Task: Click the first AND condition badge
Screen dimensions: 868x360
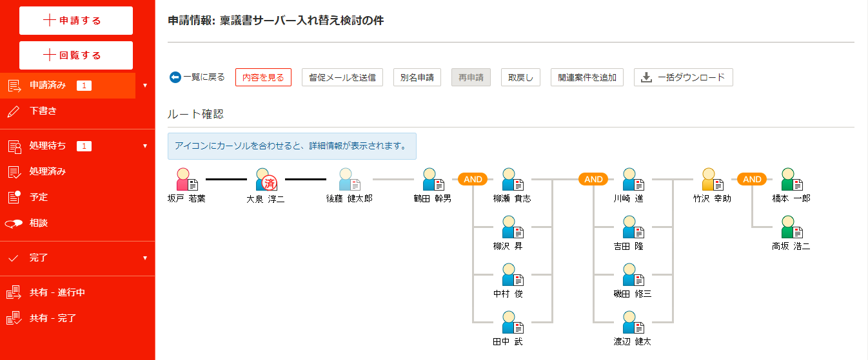Action: [473, 179]
